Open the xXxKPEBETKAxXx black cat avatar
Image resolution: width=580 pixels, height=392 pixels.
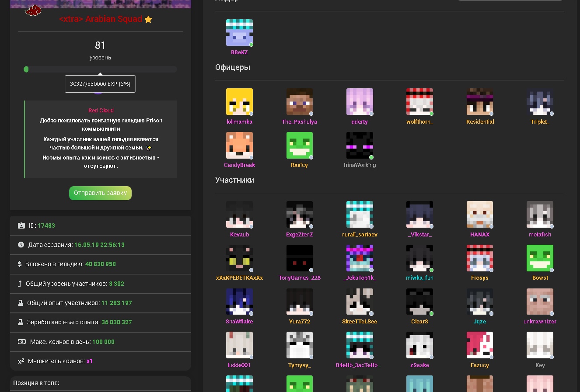[239, 258]
